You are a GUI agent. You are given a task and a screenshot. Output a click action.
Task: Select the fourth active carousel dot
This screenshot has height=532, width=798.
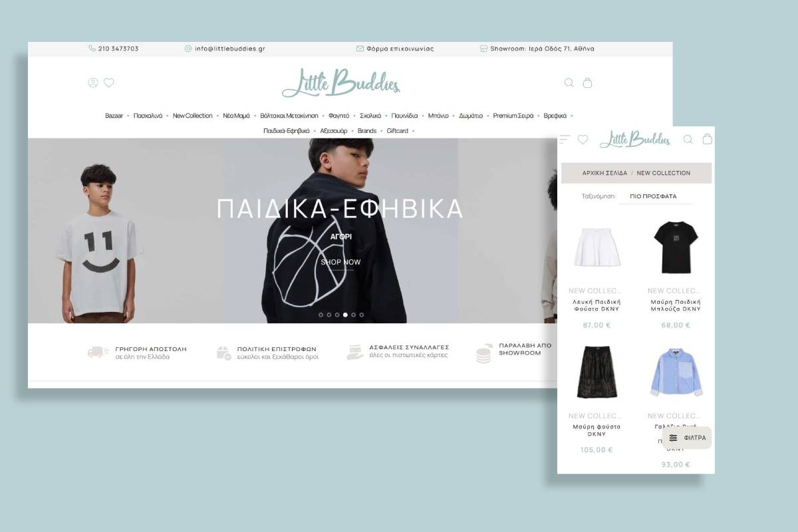[345, 315]
